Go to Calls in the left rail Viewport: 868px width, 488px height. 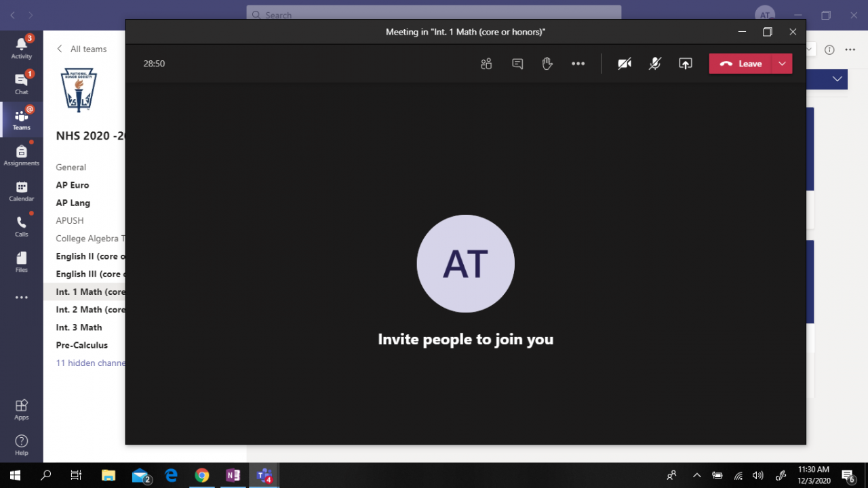[x=22, y=226]
